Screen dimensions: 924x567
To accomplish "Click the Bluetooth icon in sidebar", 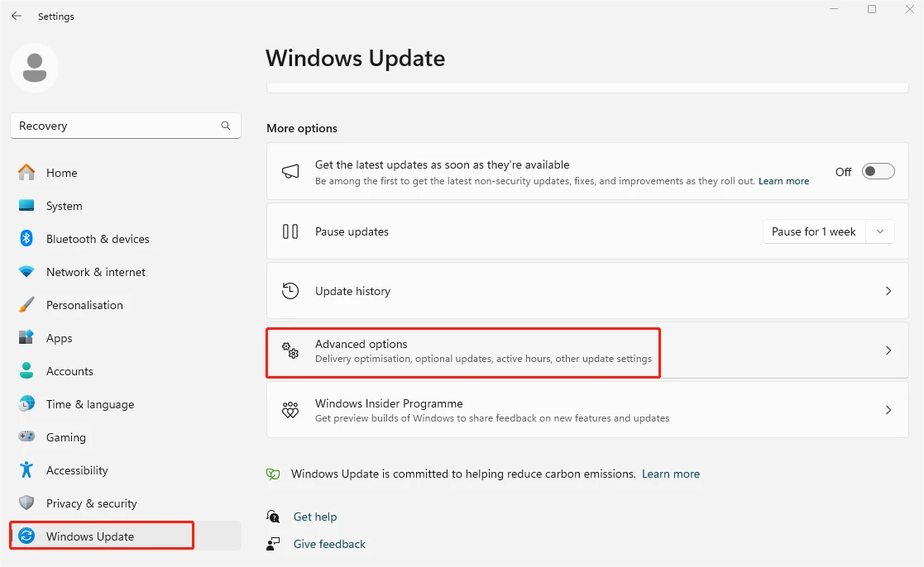I will [26, 239].
